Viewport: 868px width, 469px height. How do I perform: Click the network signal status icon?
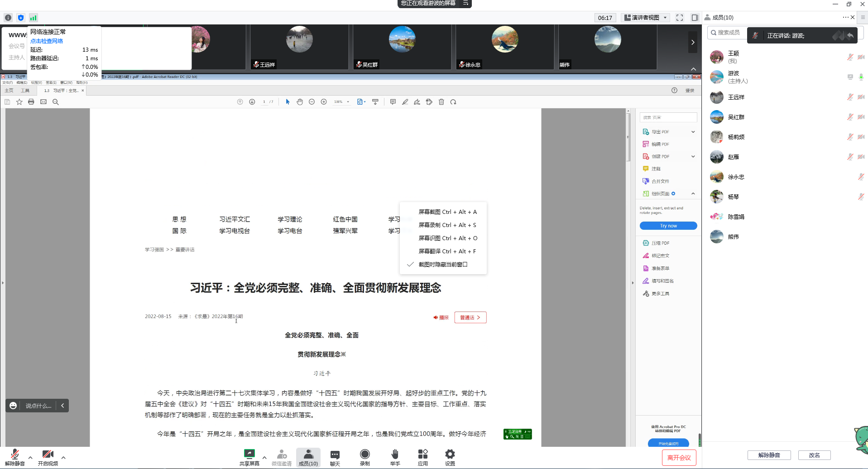coord(33,18)
